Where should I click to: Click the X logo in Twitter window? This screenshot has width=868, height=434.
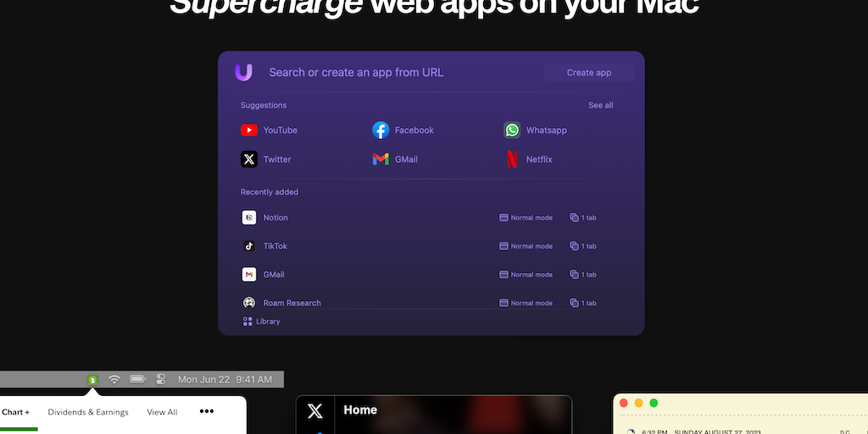(315, 411)
